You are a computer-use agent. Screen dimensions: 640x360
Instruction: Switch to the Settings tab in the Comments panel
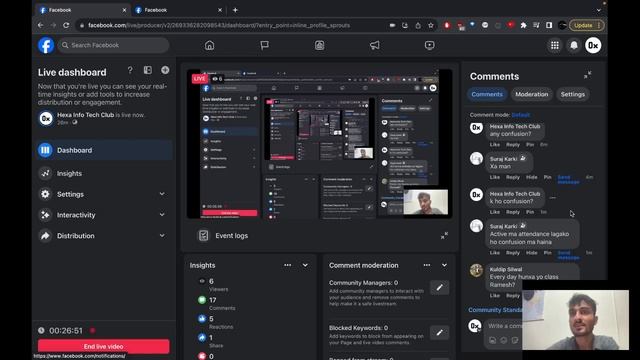573,94
